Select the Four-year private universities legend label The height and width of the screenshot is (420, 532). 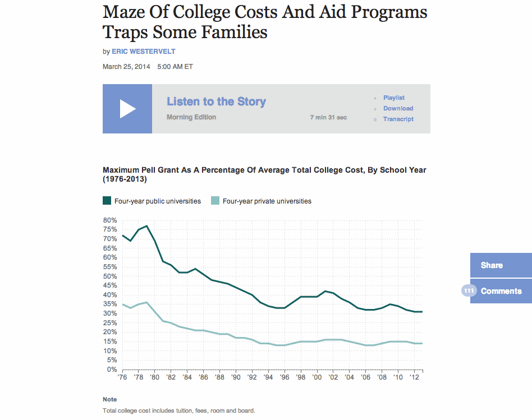267,201
